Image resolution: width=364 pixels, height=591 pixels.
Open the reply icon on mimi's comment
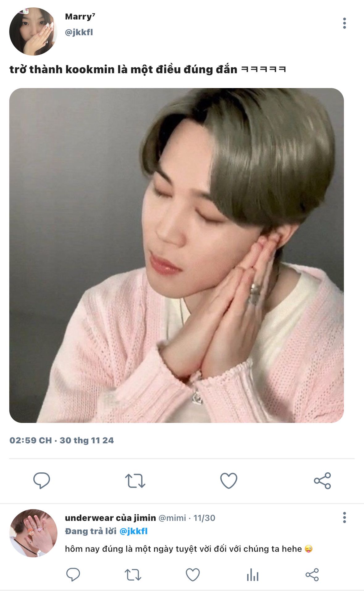click(x=73, y=575)
